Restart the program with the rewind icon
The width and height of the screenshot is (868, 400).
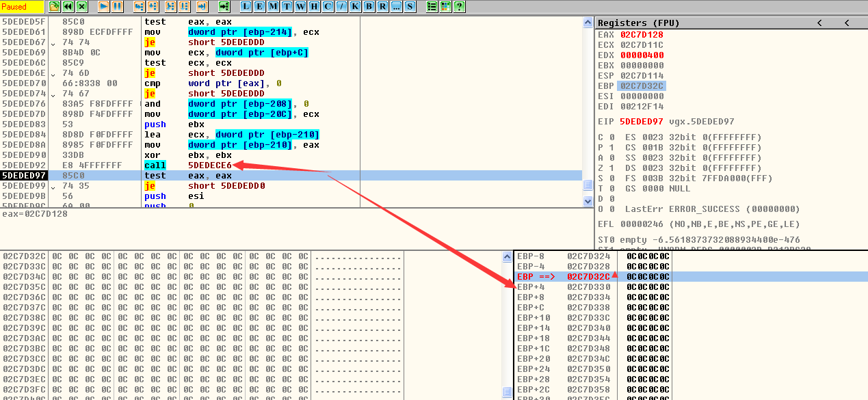(x=68, y=7)
